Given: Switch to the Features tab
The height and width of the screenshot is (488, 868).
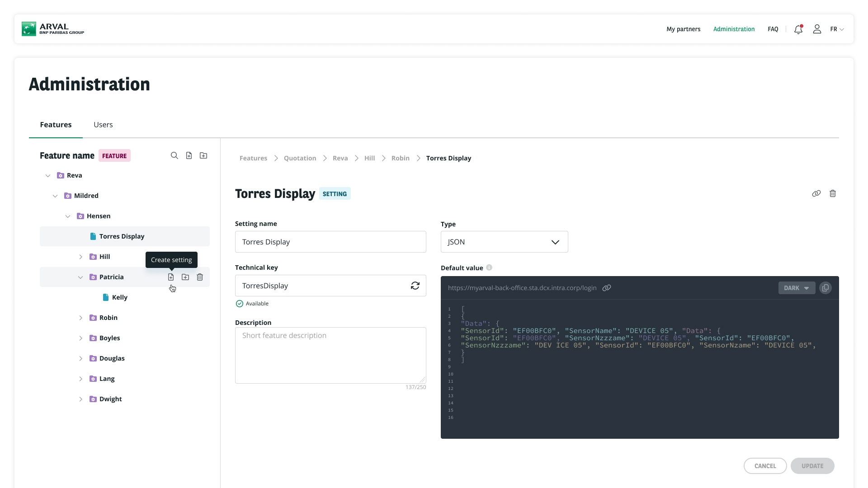Looking at the screenshot, I should click(56, 125).
